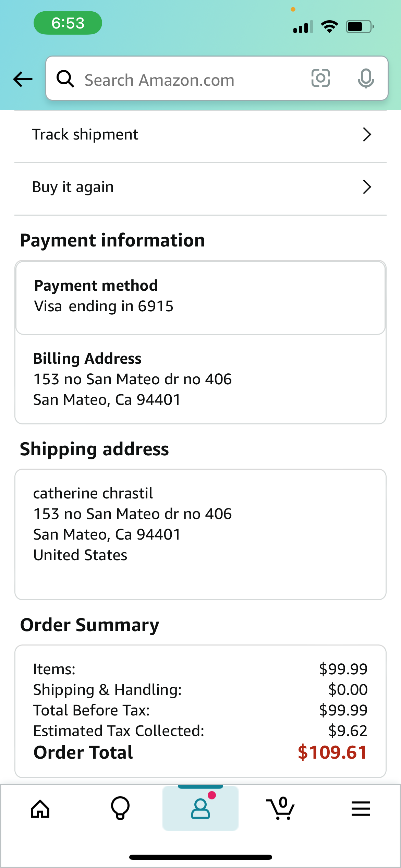Tap the Billing Address section
This screenshot has width=401, height=868.
coord(200,379)
